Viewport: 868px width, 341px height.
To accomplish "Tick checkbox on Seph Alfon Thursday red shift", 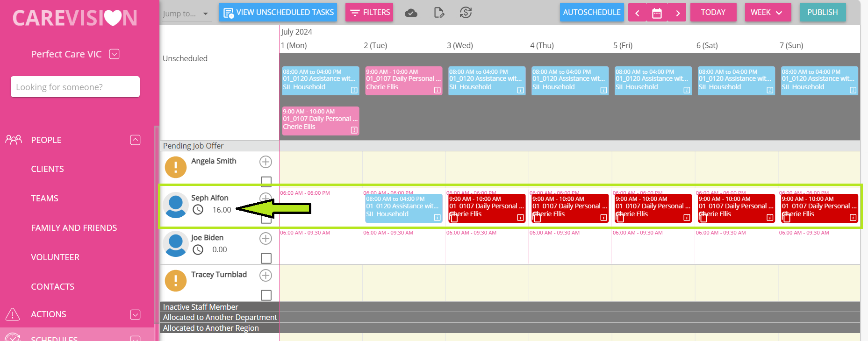I will (537, 218).
